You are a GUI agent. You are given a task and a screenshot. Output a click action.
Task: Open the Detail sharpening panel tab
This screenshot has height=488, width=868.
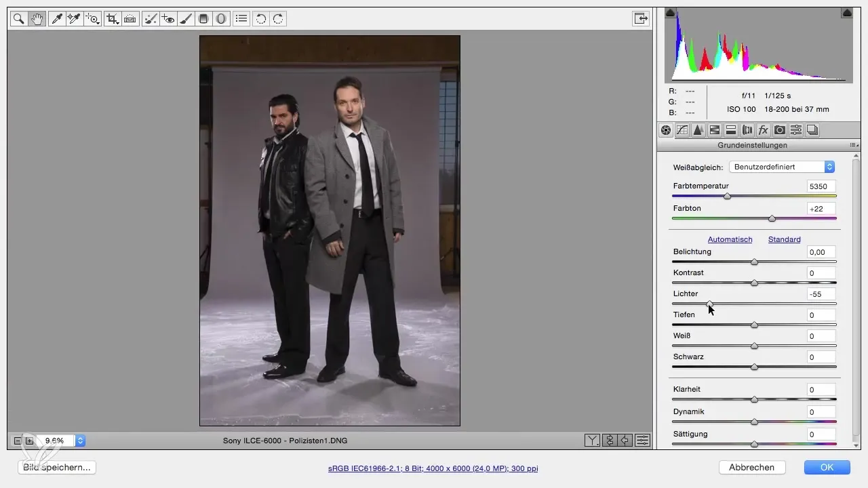[x=698, y=130]
